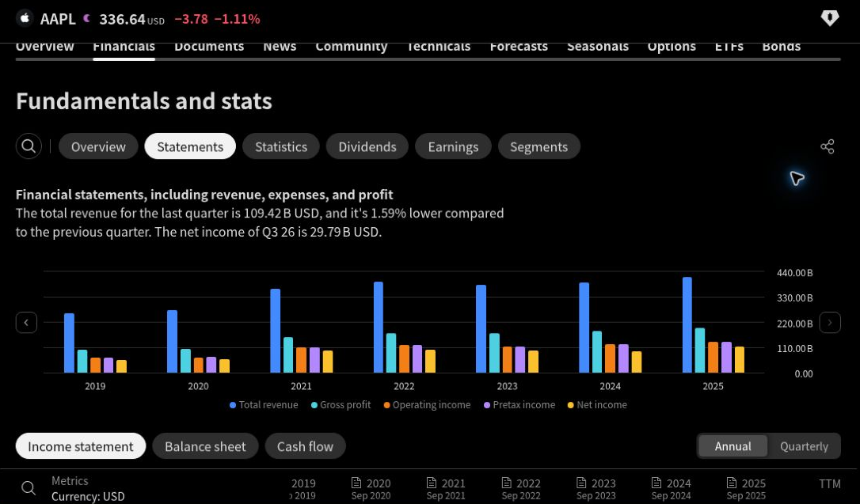Show the Income statement
This screenshot has width=860, height=504.
click(81, 446)
